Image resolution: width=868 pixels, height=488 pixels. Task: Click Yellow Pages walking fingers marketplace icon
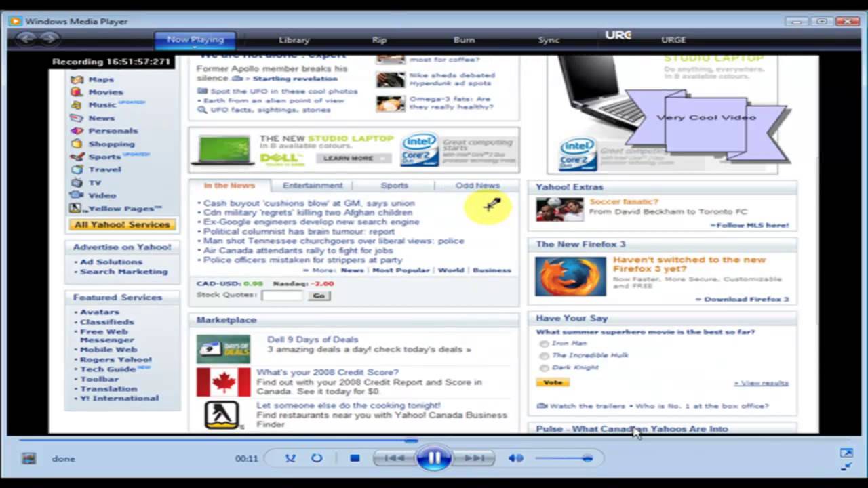coord(223,415)
